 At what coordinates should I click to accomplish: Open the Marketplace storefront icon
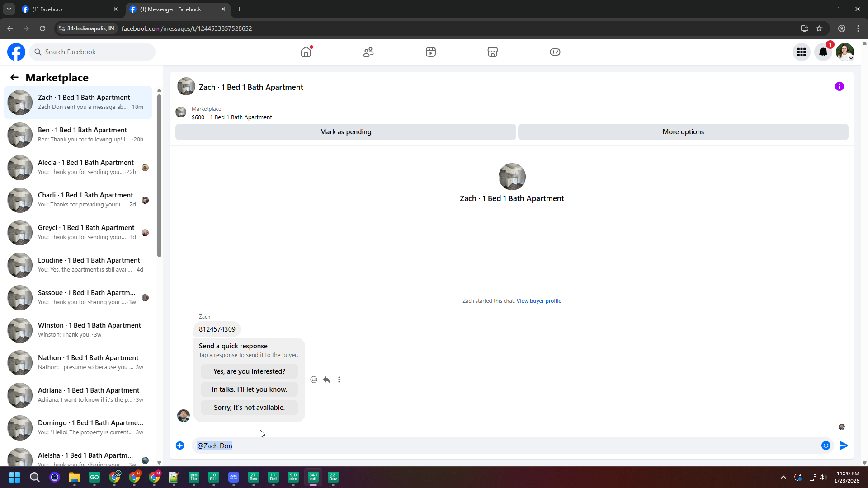tap(493, 52)
